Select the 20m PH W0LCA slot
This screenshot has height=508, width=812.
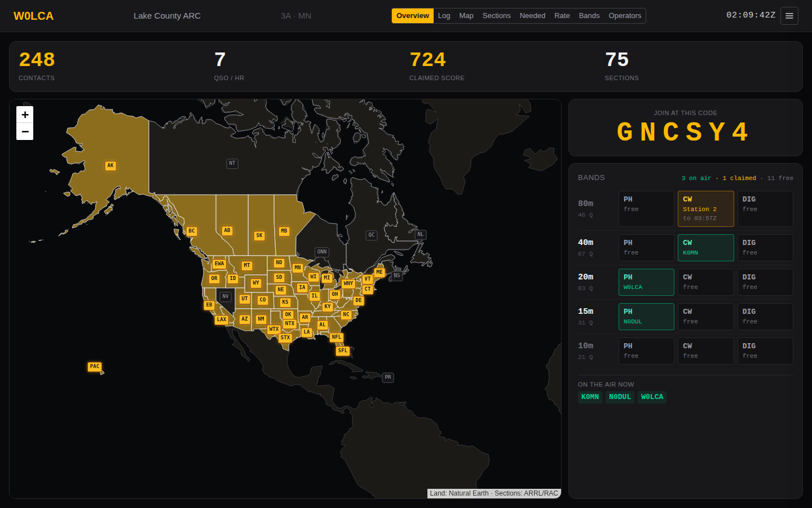pyautogui.click(x=646, y=282)
